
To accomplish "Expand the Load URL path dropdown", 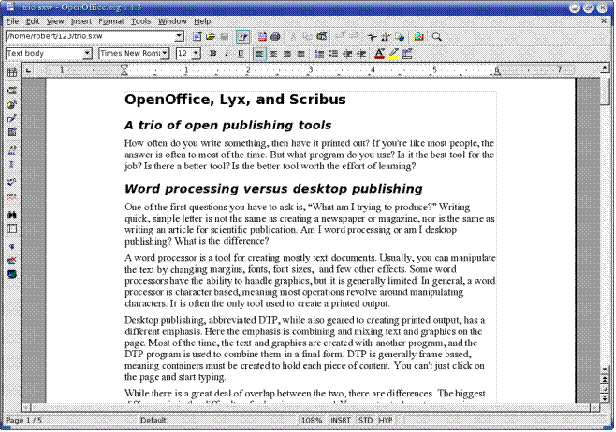I will click(179, 37).
